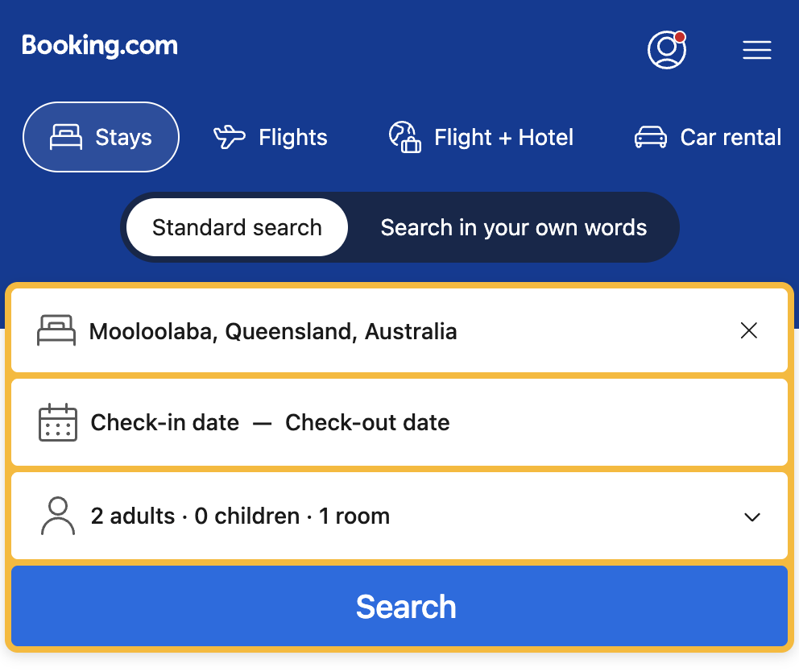The width and height of the screenshot is (799, 672).
Task: Click the red notification dot on the profile
Action: coord(680,37)
